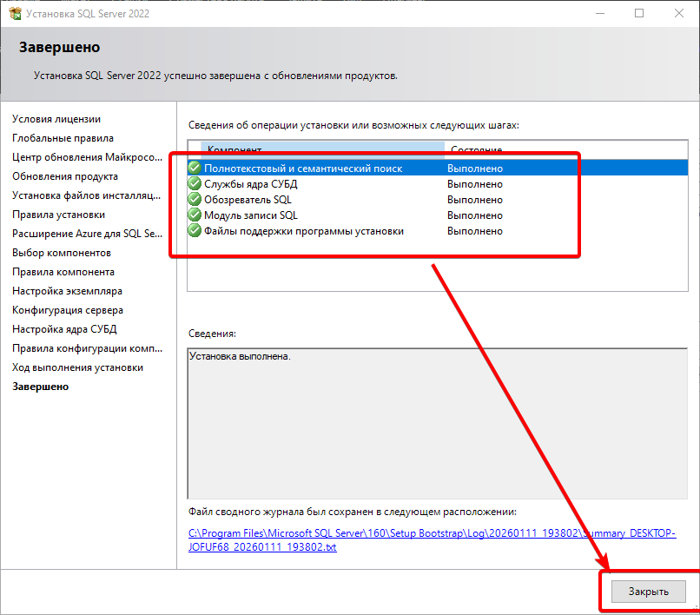Click step Настройка ядра СУБД in sidebar
This screenshot has height=615, width=700.
(64, 329)
